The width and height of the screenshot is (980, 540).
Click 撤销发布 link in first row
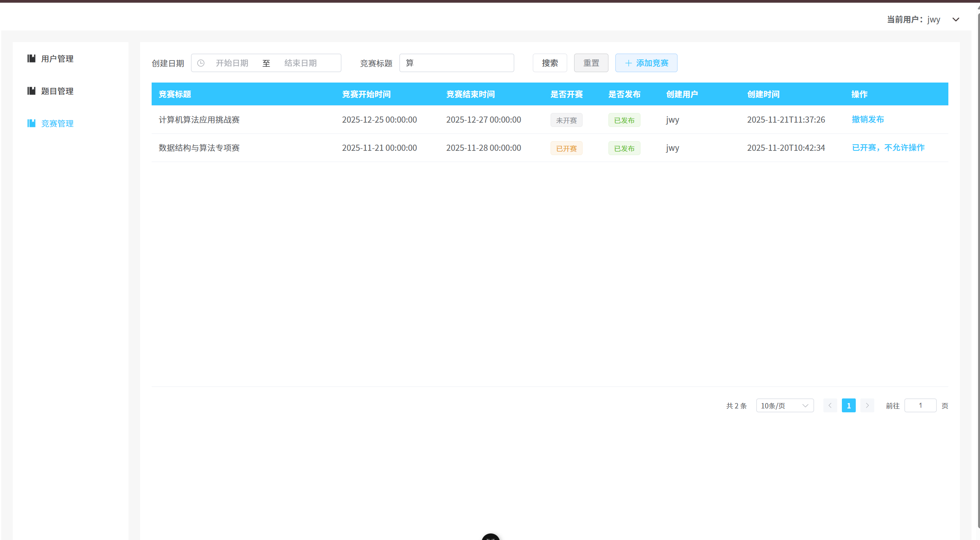(x=868, y=120)
